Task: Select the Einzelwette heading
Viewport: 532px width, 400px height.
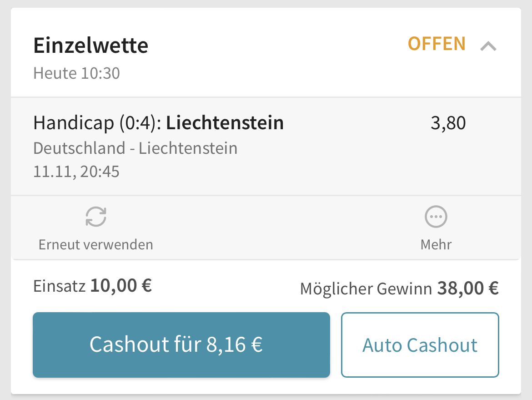Action: click(91, 45)
